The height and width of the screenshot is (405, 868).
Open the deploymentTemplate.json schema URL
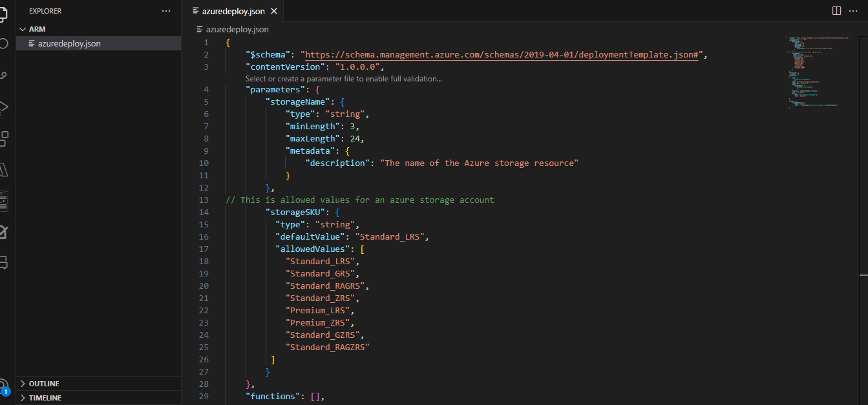(x=503, y=55)
